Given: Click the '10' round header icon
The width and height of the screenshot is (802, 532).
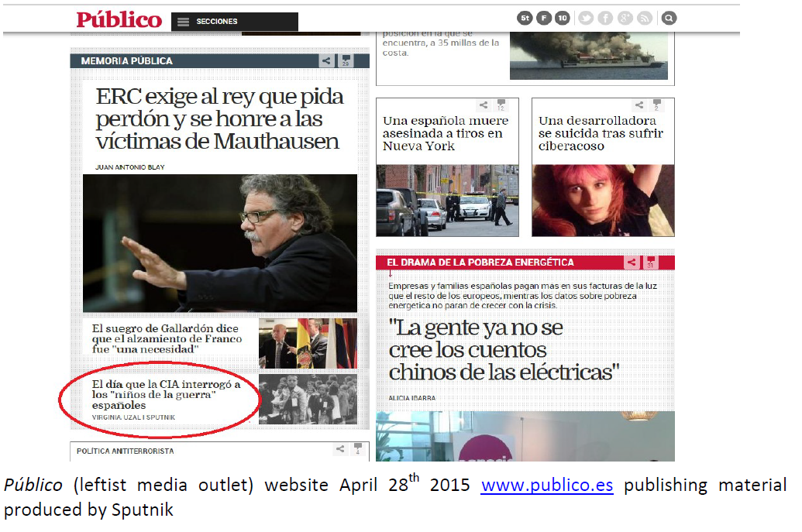Looking at the screenshot, I should tap(563, 19).
